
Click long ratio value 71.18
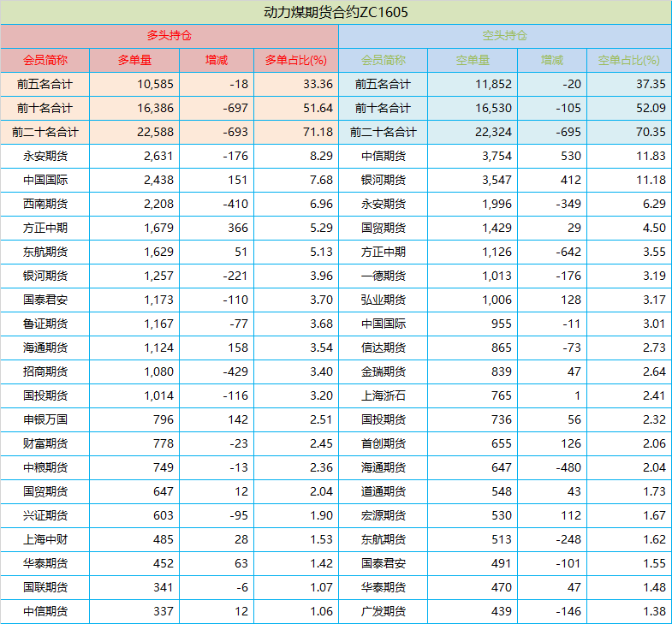[x=318, y=132]
